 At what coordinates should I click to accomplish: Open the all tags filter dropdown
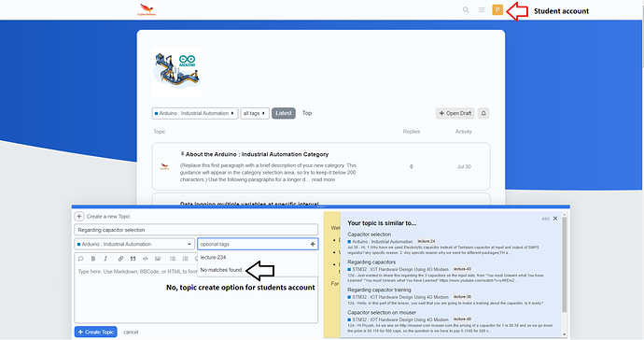(x=254, y=113)
